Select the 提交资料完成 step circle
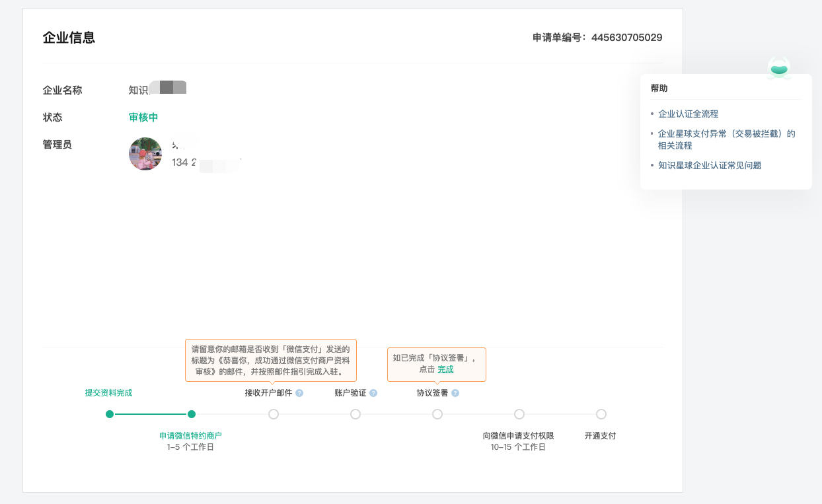The height and width of the screenshot is (504, 822). tap(110, 414)
